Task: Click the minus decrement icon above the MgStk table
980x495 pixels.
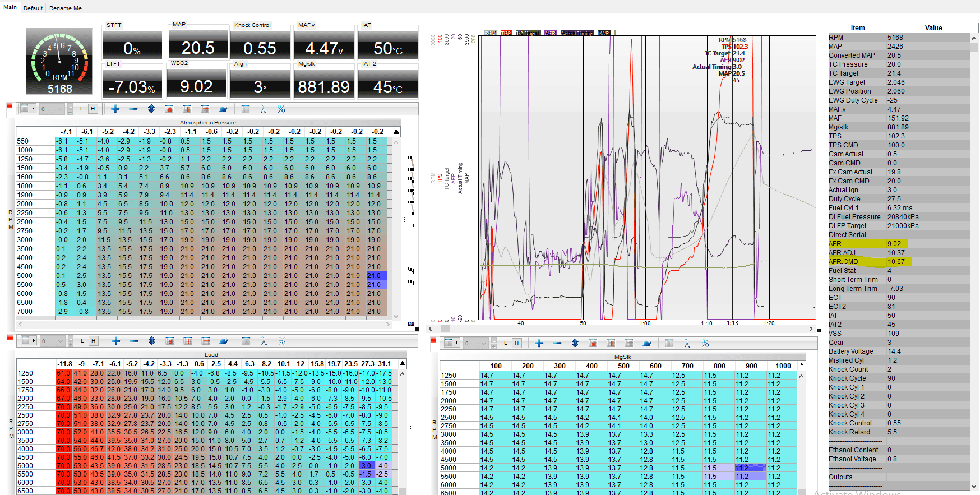Action: [557, 343]
